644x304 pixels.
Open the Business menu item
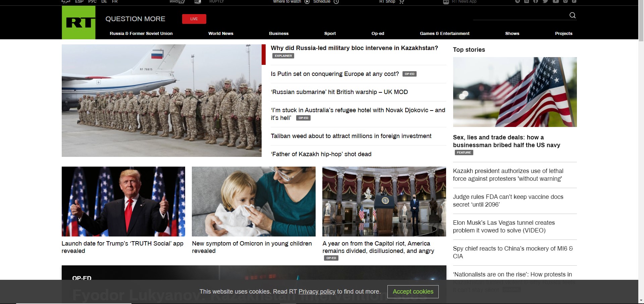pos(279,33)
